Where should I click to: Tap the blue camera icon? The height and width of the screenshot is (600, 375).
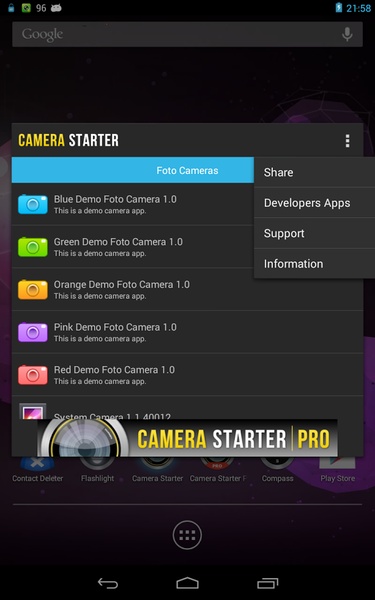33,204
